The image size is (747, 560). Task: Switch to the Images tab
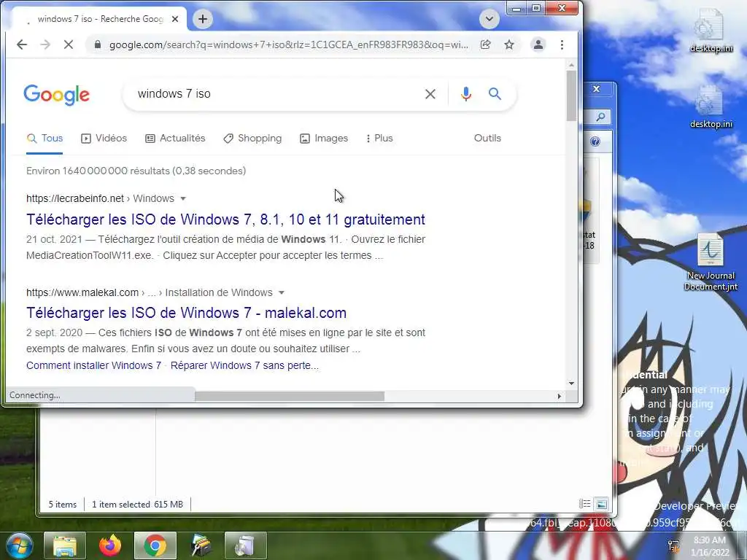(x=324, y=138)
